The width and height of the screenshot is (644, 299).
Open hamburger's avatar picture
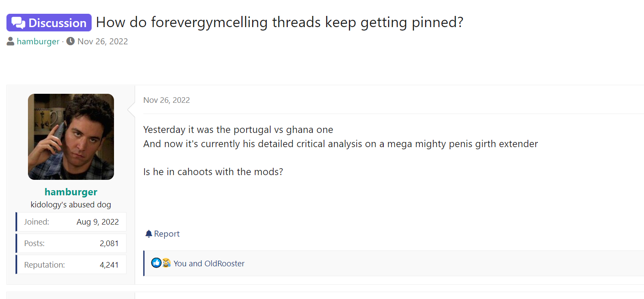(x=71, y=137)
